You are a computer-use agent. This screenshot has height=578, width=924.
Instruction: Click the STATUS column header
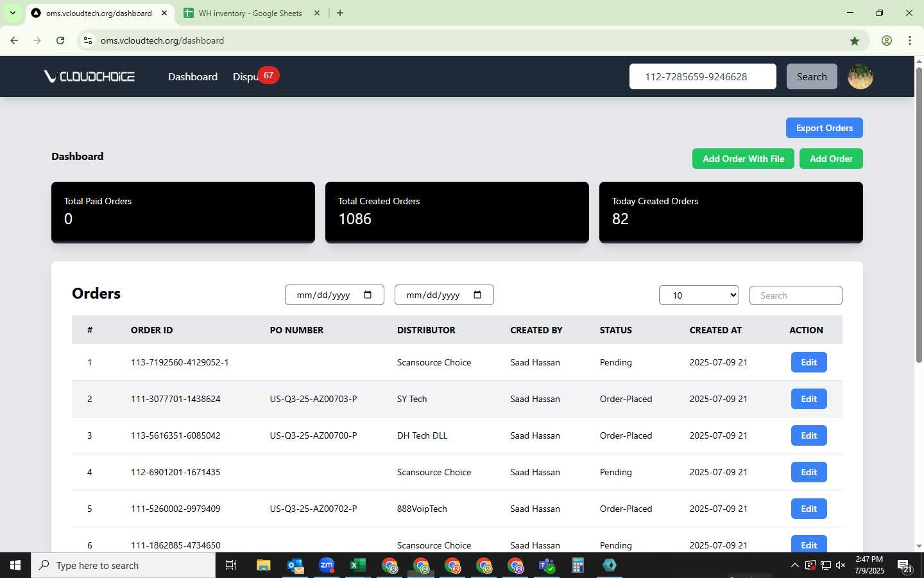(615, 330)
